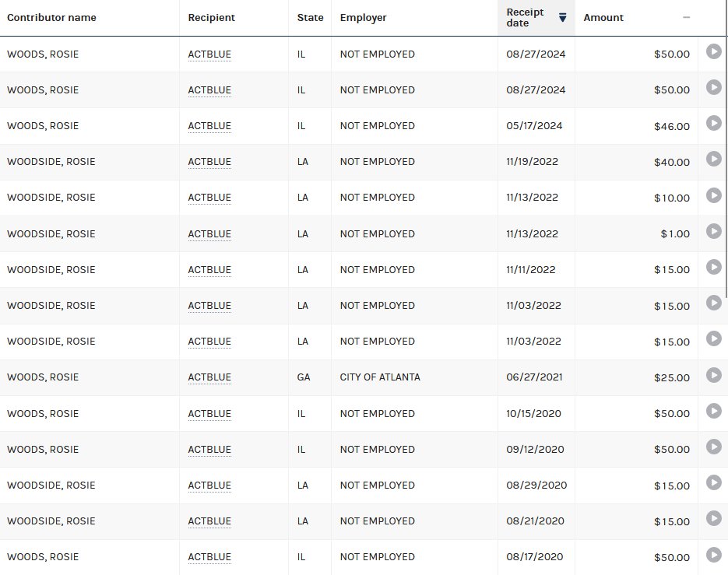Expand details for the 11/19/2022 $40.00 row
Screen dimensions: 728x575
click(x=714, y=160)
